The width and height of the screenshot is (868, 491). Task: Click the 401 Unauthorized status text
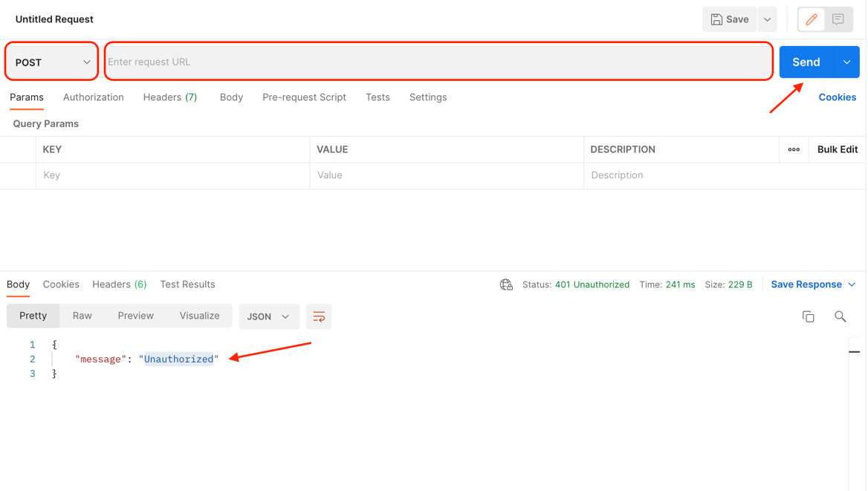pyautogui.click(x=592, y=284)
